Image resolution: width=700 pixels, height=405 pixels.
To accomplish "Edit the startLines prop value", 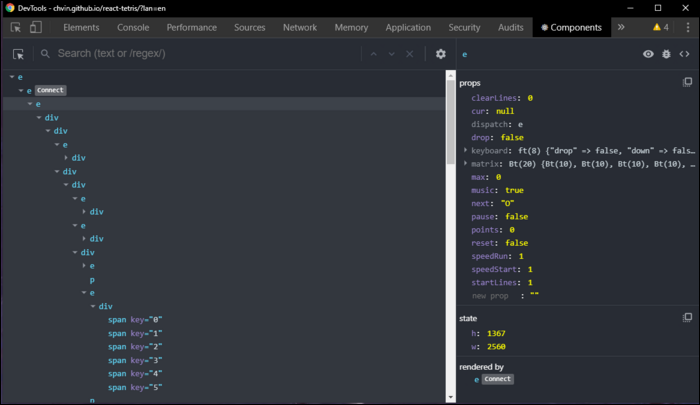I will [x=530, y=282].
